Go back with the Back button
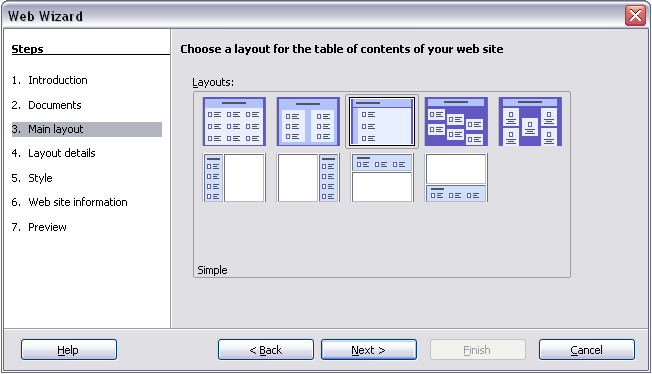This screenshot has width=652, height=374. pos(266,350)
